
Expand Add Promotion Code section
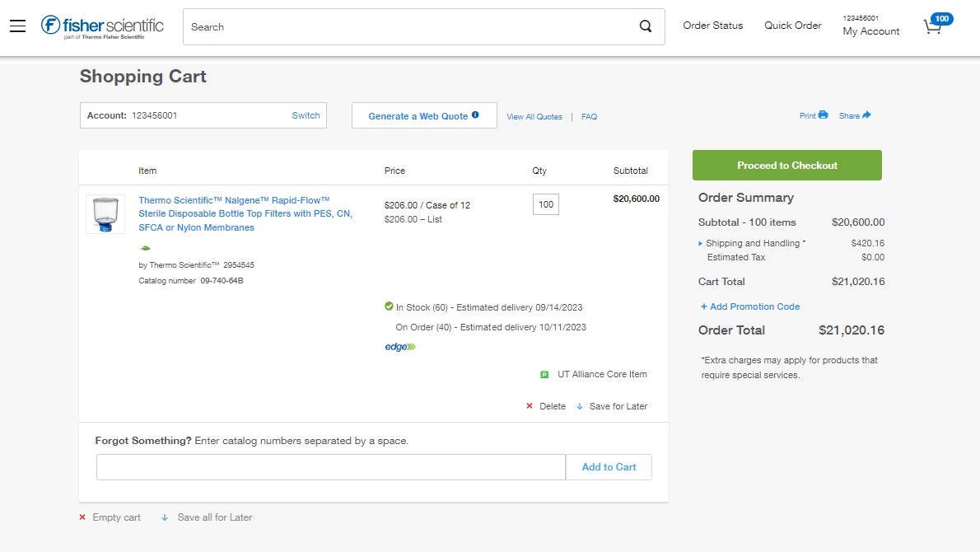pos(749,306)
